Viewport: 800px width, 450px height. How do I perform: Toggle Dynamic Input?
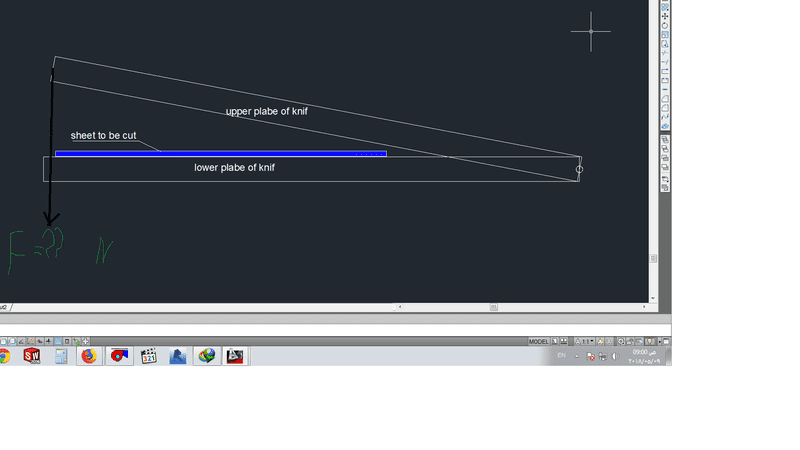tap(40, 341)
